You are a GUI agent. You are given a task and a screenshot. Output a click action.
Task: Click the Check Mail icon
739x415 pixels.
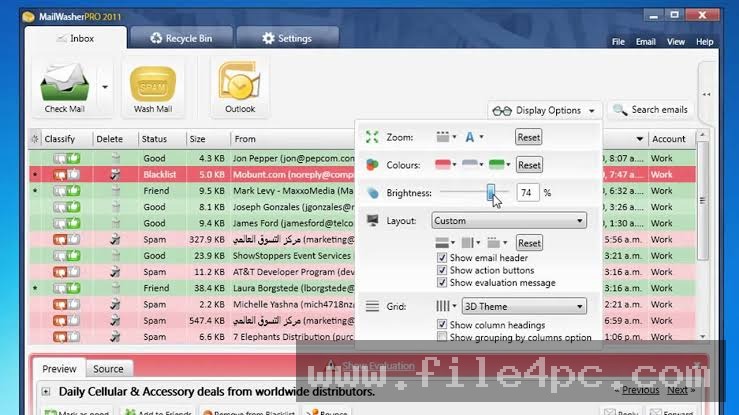65,83
